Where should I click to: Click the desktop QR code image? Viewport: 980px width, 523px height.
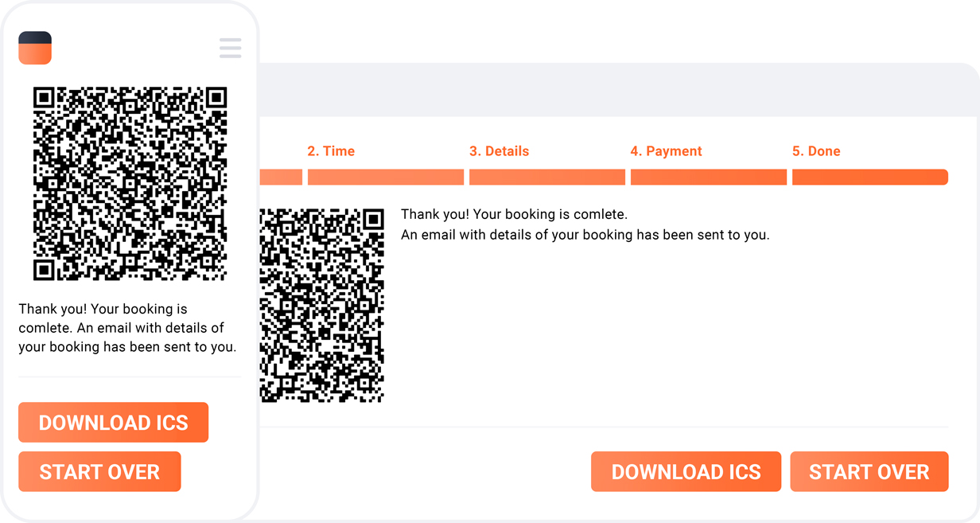[x=322, y=306]
